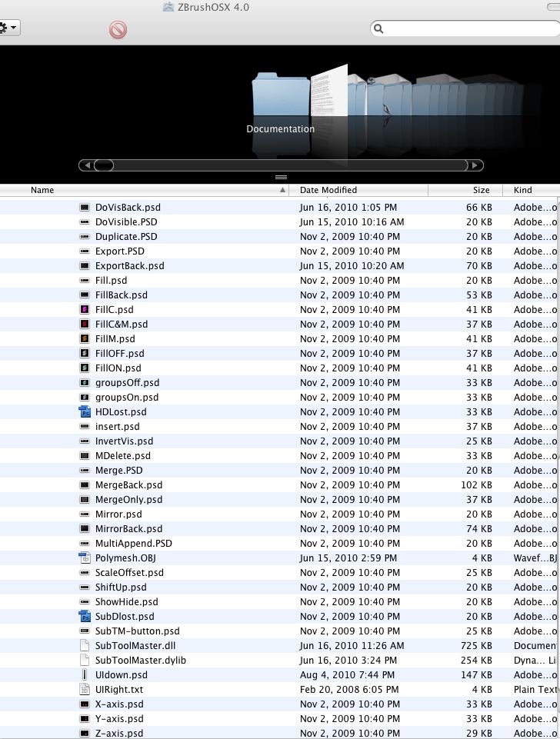Click the Y-axis.psd file icon
Image resolution: width=560 pixels, height=739 pixels.
pos(85,719)
